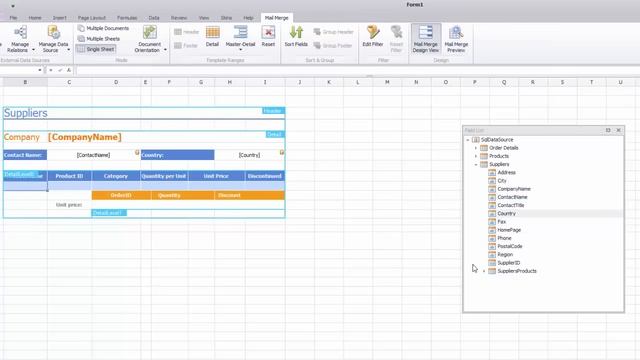The image size is (640, 360).
Task: Select Multiple Sheets mode
Action: pos(99,39)
